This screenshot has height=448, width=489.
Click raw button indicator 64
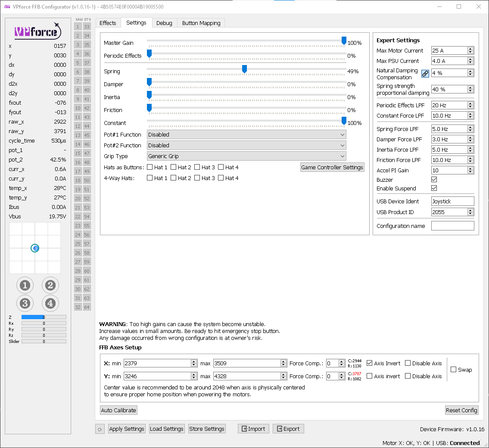pos(87,307)
